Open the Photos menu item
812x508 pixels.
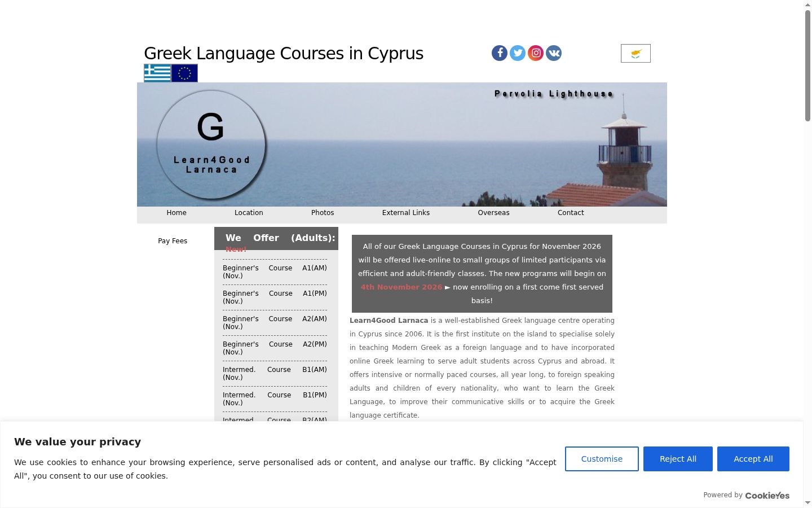(x=323, y=213)
